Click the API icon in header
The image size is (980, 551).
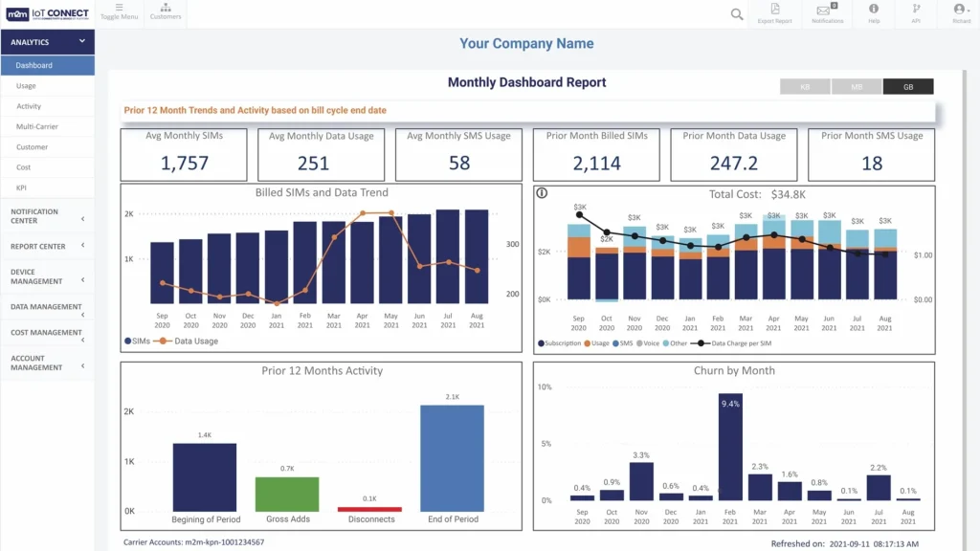916,9
